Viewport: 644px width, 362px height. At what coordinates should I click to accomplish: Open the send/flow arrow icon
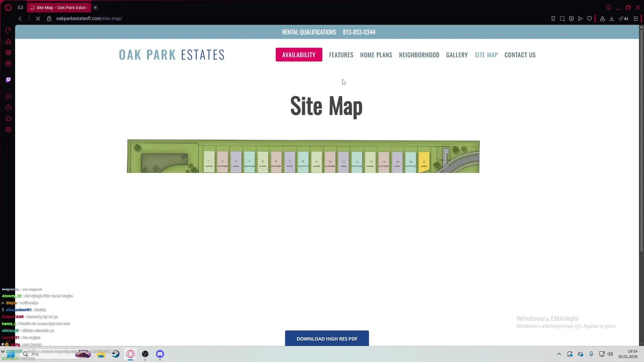pyautogui.click(x=580, y=19)
